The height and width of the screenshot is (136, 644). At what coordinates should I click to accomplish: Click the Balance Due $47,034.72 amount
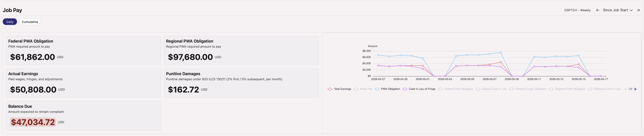pyautogui.click(x=33, y=122)
